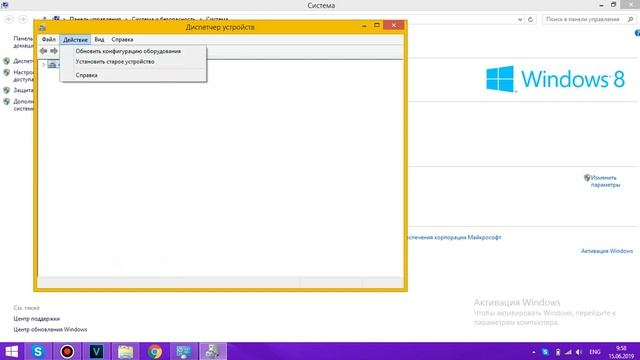
Task: Open the Активация Windows link
Action: [607, 251]
